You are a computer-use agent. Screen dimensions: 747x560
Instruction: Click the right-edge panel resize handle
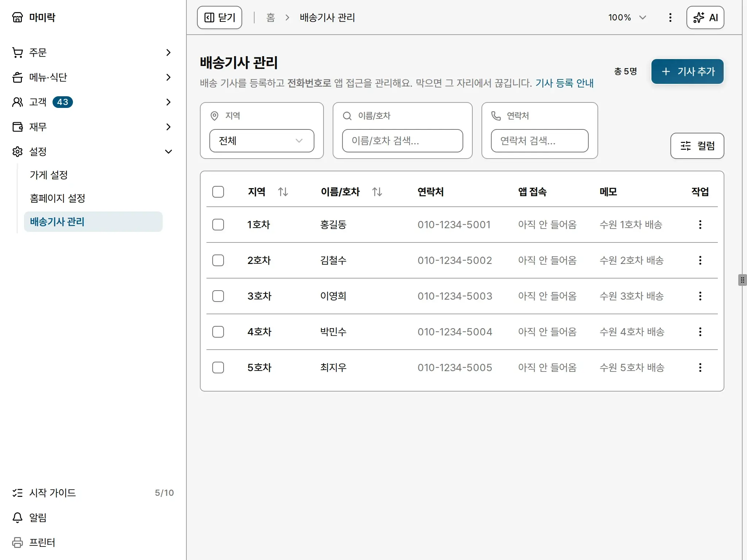tap(742, 280)
